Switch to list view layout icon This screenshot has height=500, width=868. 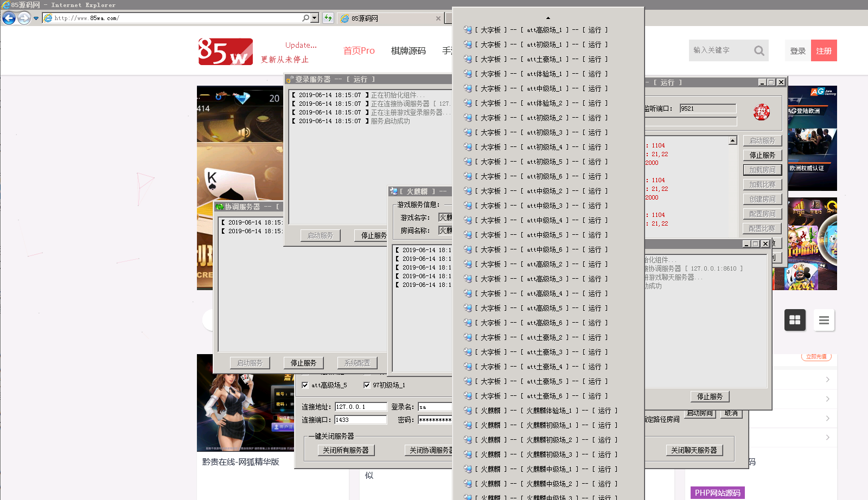pyautogui.click(x=824, y=320)
